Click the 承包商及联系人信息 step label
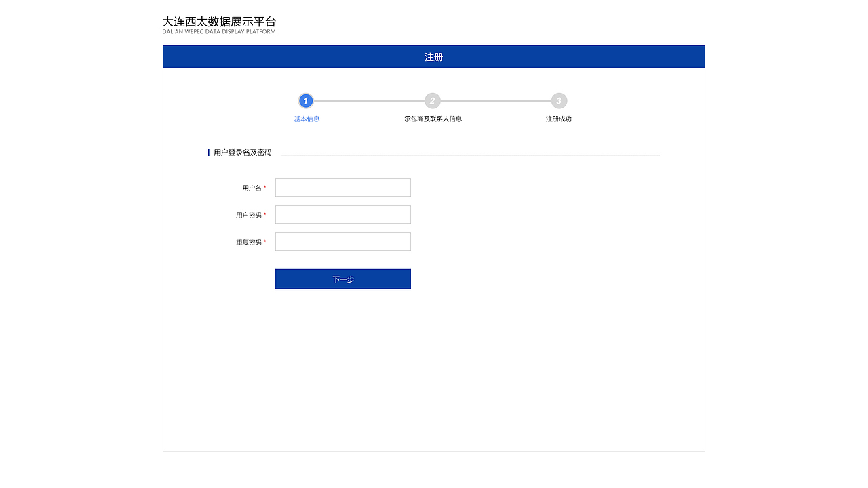Viewport: 868px width, 488px height. point(433,119)
